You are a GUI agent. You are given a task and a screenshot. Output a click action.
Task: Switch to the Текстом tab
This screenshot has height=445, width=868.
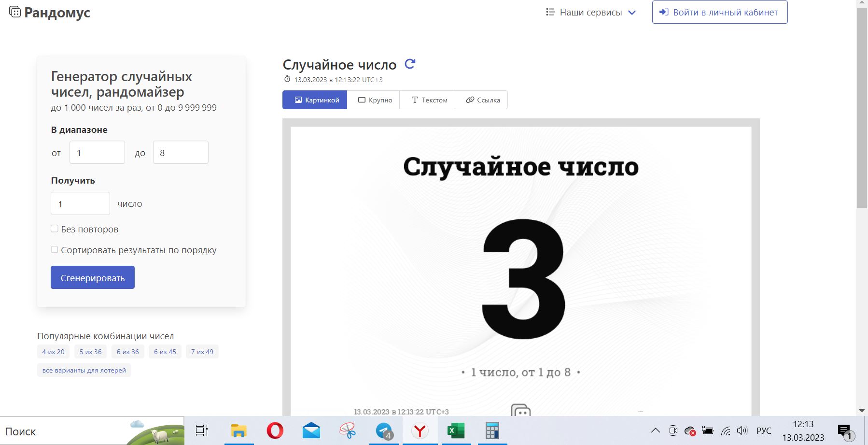click(x=429, y=100)
